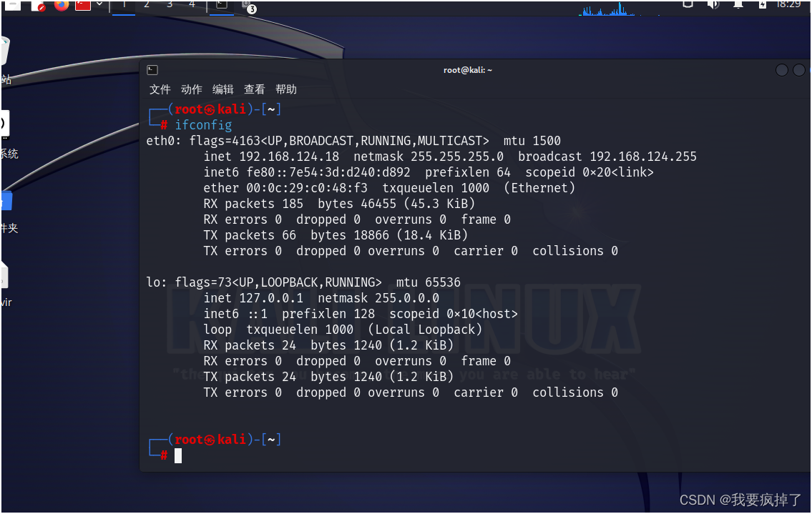The width and height of the screenshot is (812, 514).
Task: Switch to workspace 3
Action: click(x=170, y=5)
